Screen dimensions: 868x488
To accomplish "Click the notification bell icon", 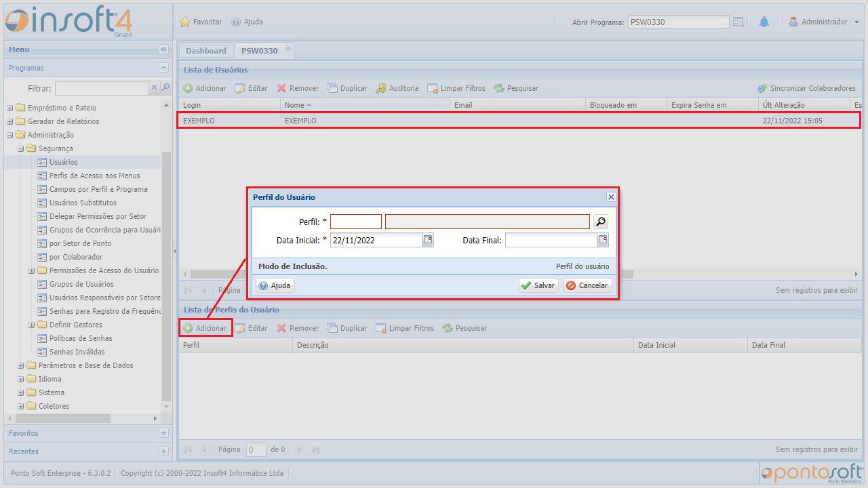I will coord(764,22).
